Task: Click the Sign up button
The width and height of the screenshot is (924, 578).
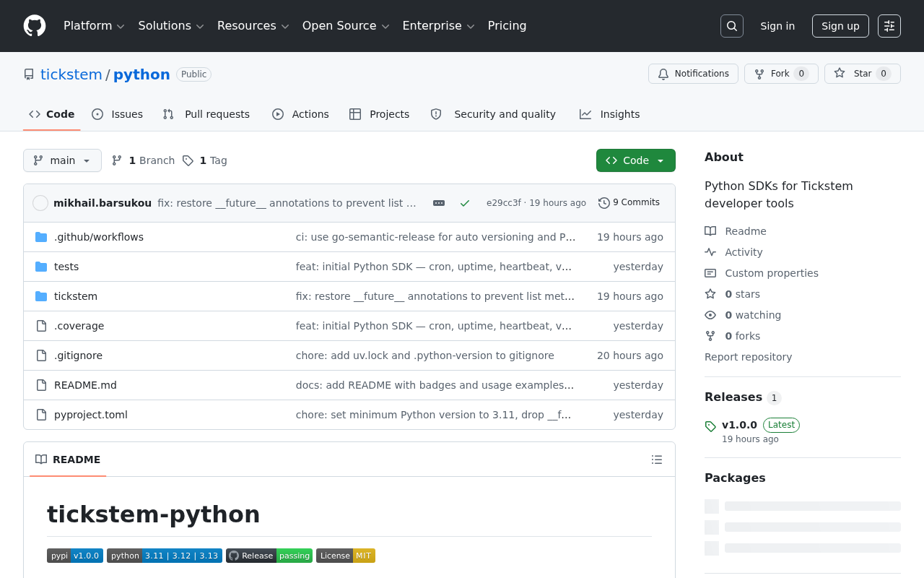Action: (x=840, y=26)
